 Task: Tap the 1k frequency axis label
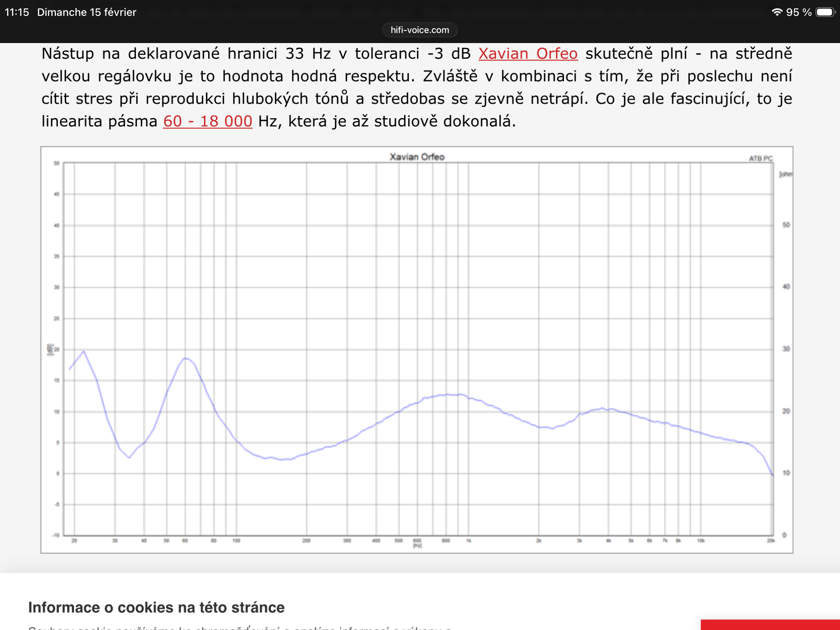(x=469, y=540)
